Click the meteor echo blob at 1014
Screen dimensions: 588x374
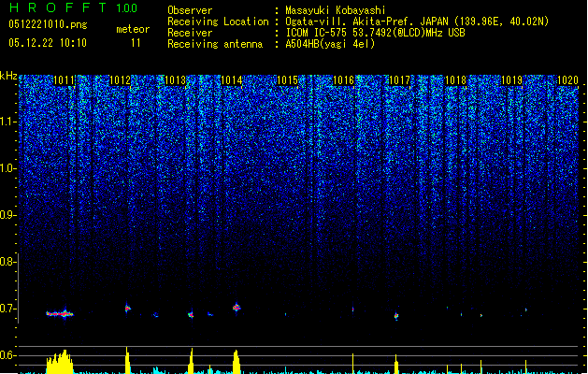click(x=237, y=308)
